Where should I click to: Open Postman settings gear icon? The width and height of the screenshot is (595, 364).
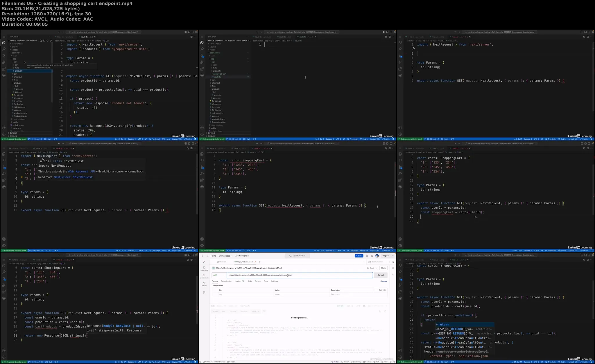[x=367, y=256]
